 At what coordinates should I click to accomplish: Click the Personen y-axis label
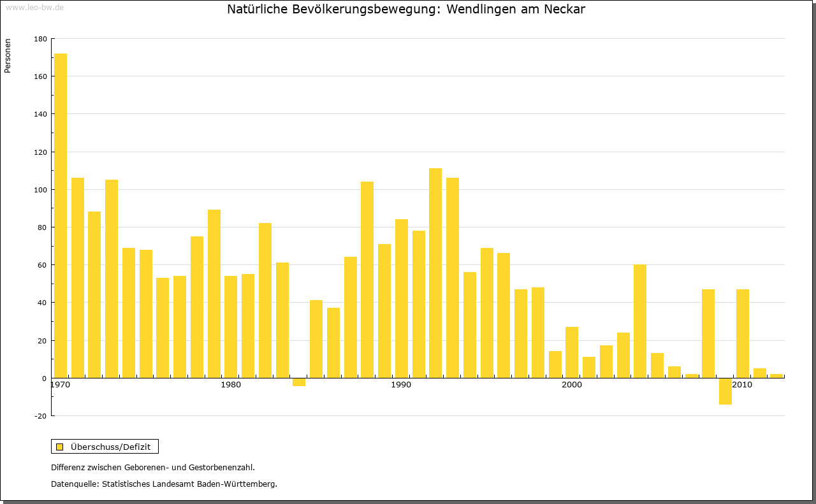tap(8, 56)
